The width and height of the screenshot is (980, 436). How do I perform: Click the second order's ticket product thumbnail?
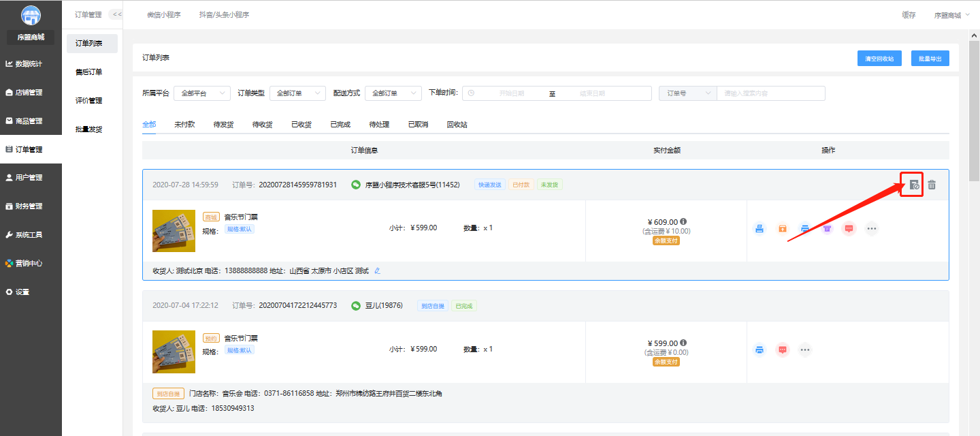174,352
